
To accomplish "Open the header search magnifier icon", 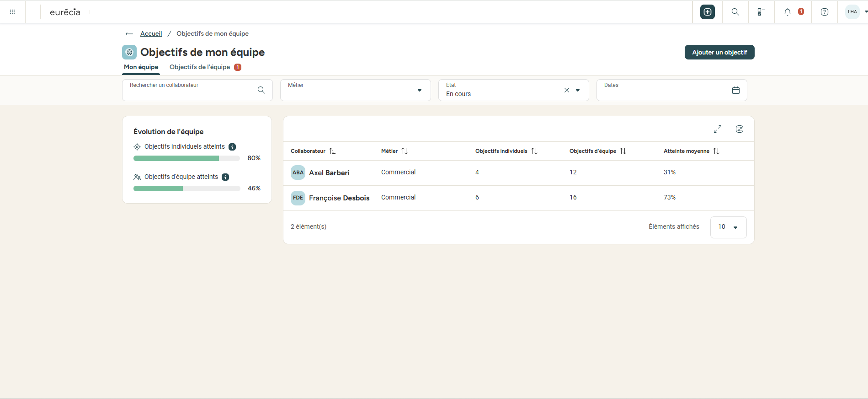I will click(x=735, y=12).
